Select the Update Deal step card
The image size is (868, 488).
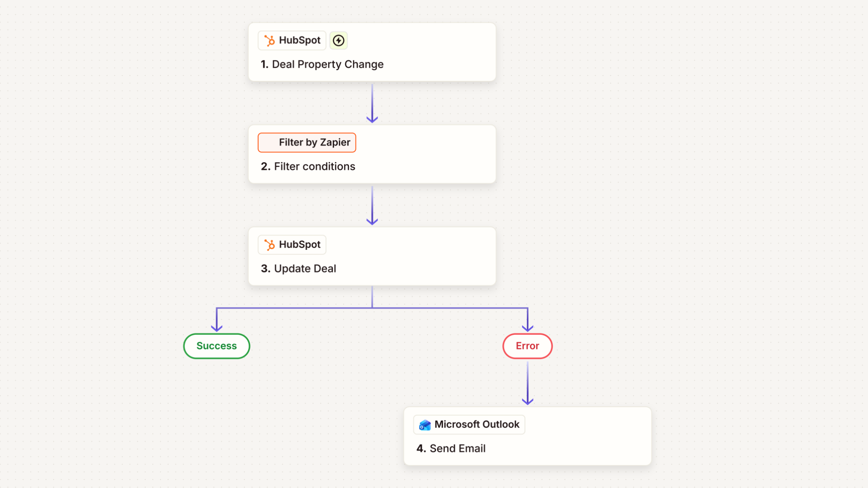[372, 256]
